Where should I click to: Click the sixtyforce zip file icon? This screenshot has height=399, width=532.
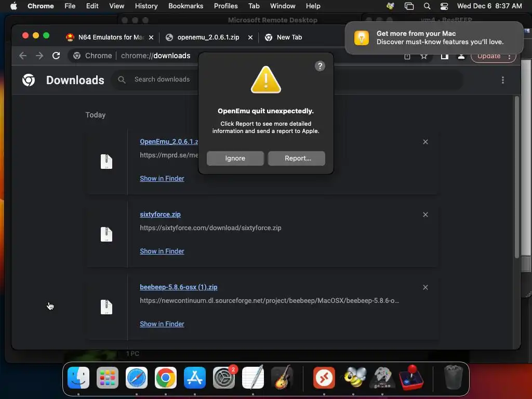(106, 234)
